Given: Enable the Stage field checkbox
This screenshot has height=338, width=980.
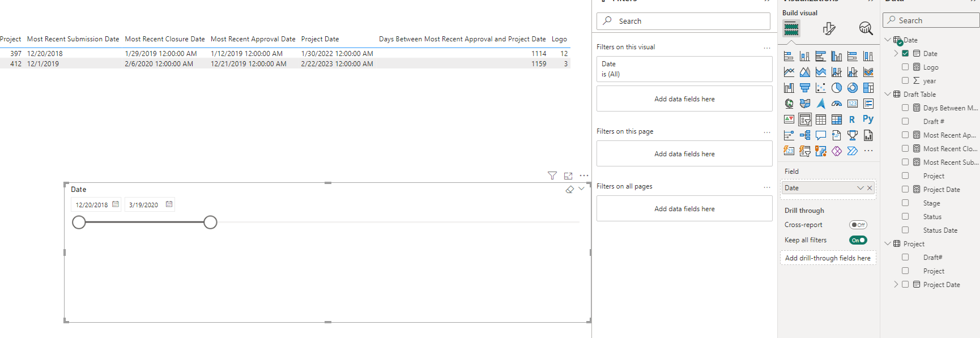Looking at the screenshot, I should (905, 203).
